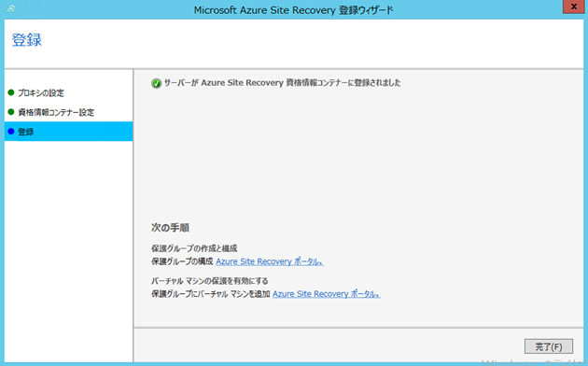Screen dimensions: 588x366
Task: Click the large 登録 page heading
Action: 27,40
